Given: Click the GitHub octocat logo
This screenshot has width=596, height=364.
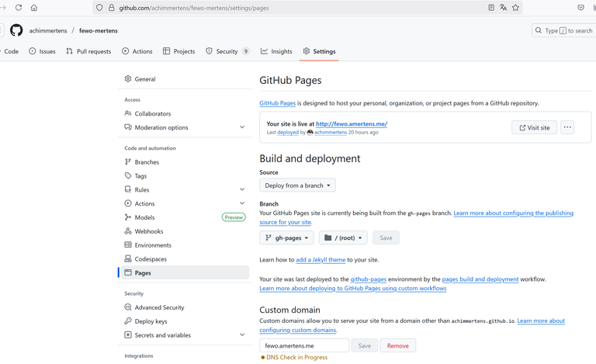Looking at the screenshot, I should pyautogui.click(x=16, y=30).
